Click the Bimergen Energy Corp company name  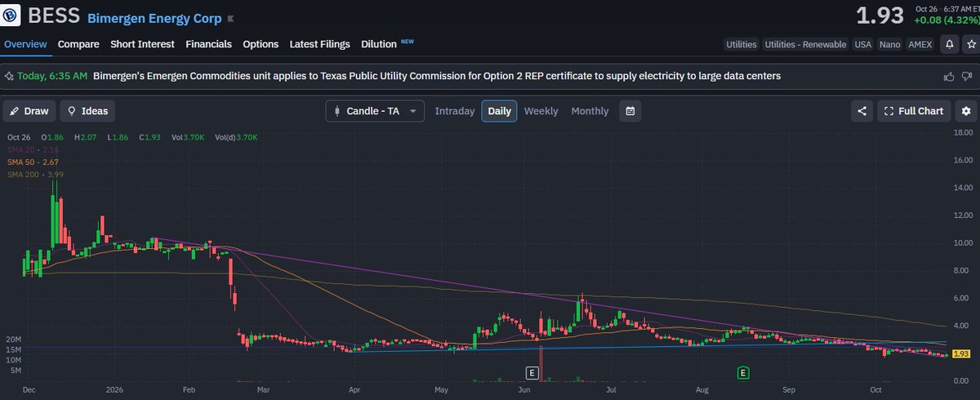(x=154, y=17)
